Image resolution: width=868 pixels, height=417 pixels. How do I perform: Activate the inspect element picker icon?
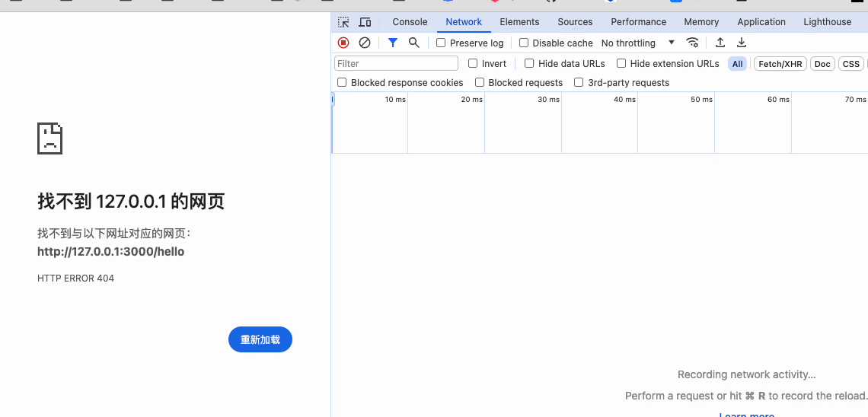[x=343, y=22]
